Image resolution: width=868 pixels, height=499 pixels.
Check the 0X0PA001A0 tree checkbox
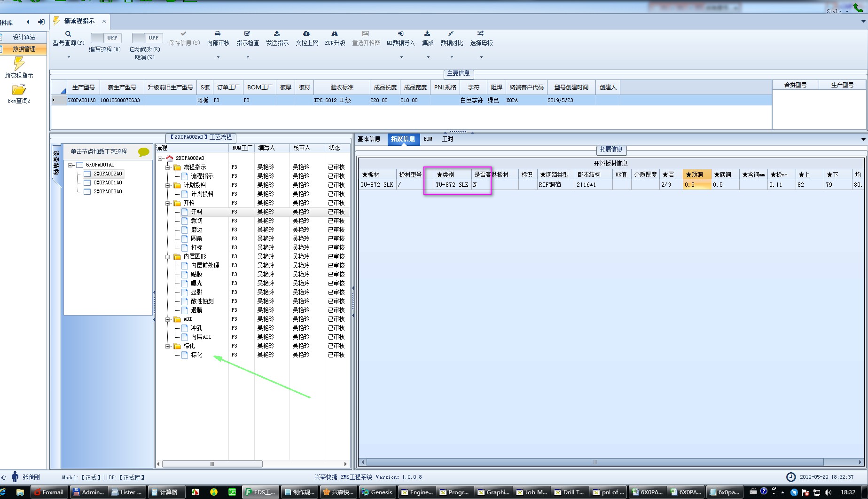tap(87, 183)
